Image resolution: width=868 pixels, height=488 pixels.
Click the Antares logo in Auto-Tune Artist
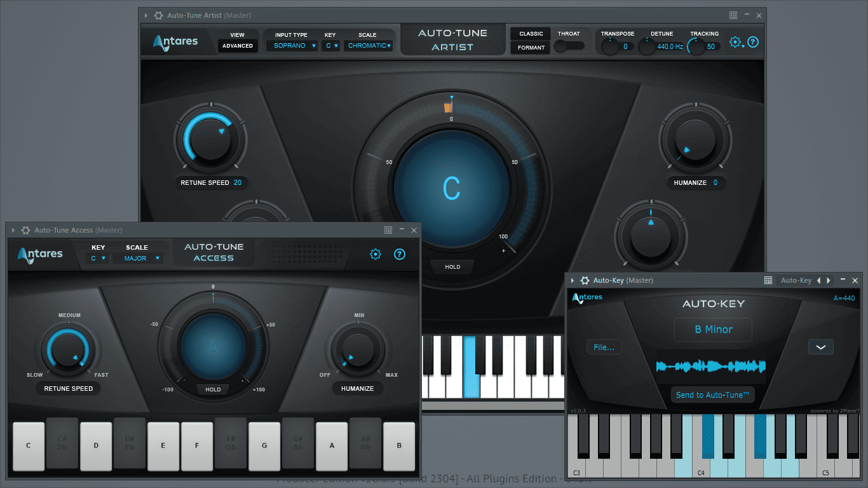tap(175, 42)
